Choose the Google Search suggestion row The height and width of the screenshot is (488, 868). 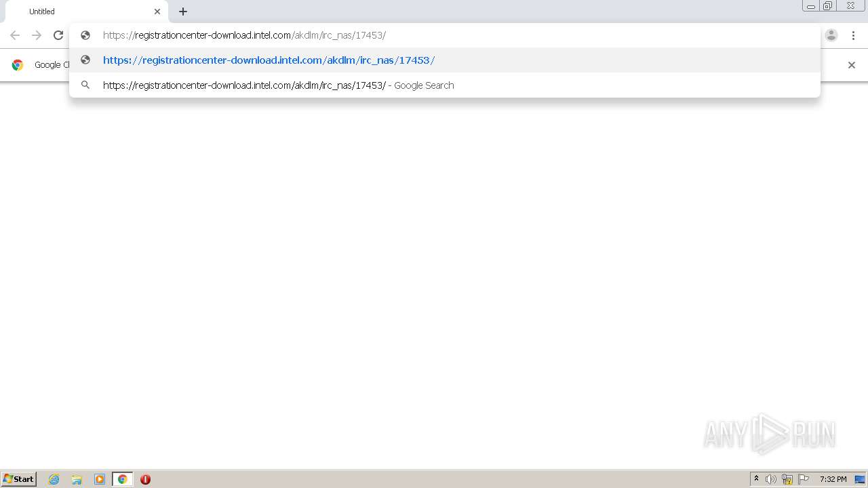tap(445, 85)
